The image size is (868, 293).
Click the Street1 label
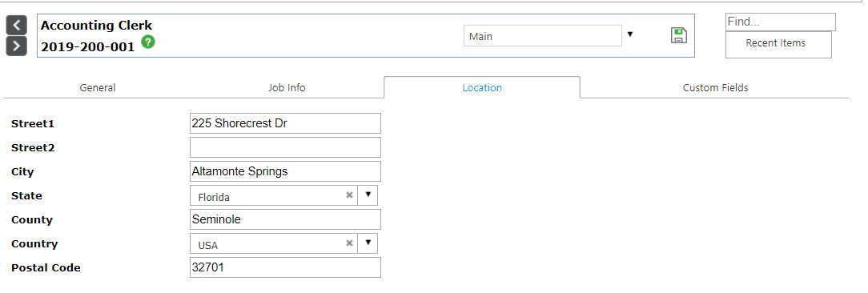click(33, 124)
